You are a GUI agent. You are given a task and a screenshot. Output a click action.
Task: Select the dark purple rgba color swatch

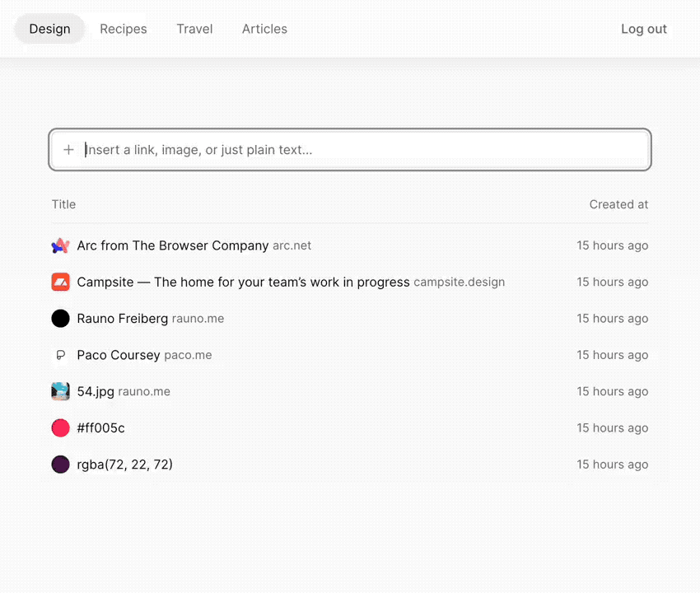click(x=60, y=465)
